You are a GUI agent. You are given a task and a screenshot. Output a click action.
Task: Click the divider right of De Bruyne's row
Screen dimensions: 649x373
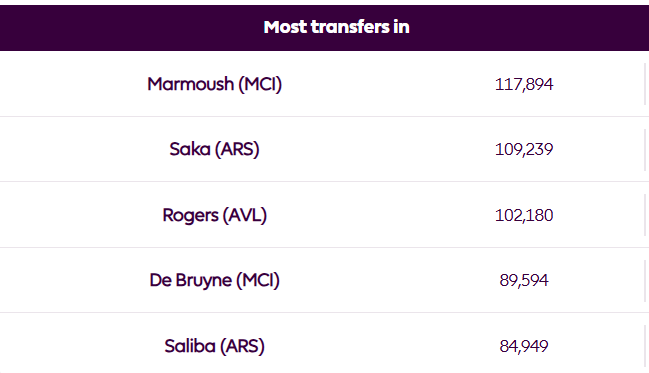(645, 280)
